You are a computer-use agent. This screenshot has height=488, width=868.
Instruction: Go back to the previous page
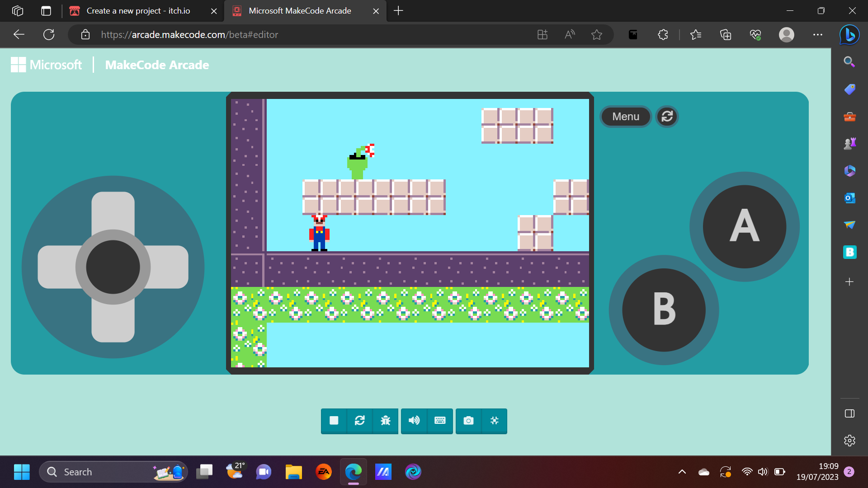click(19, 34)
